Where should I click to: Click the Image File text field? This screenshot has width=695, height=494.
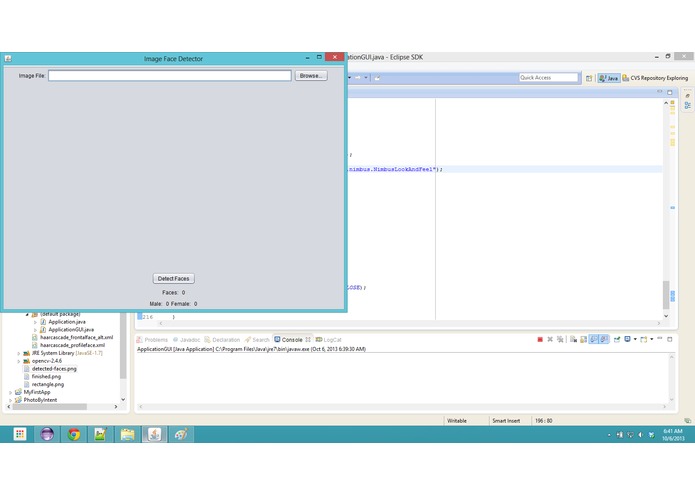170,76
